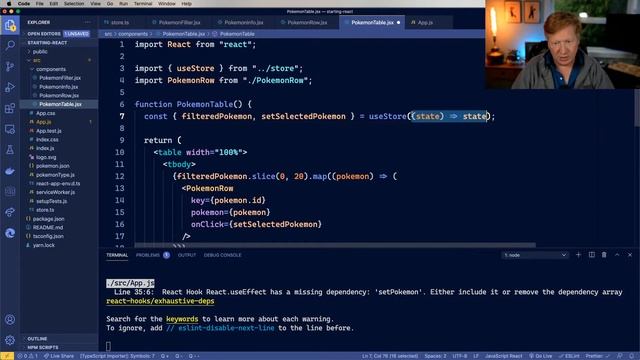Collapse the components folder

(50, 69)
